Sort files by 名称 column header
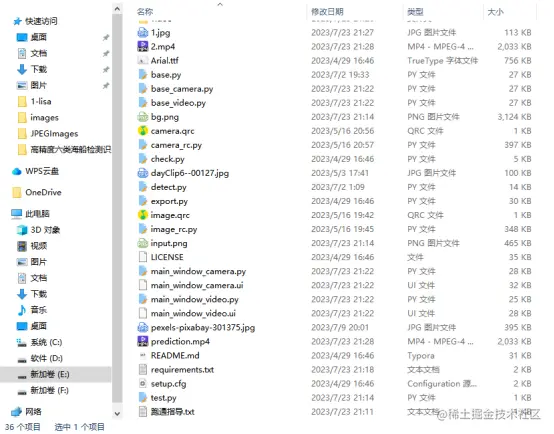 coord(145,12)
